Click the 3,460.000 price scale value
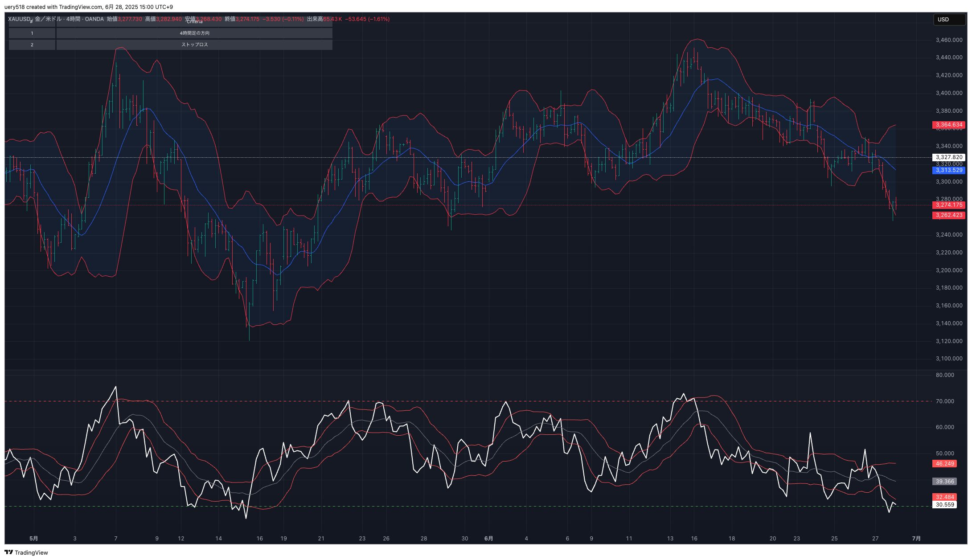The image size is (972, 560). [x=948, y=40]
